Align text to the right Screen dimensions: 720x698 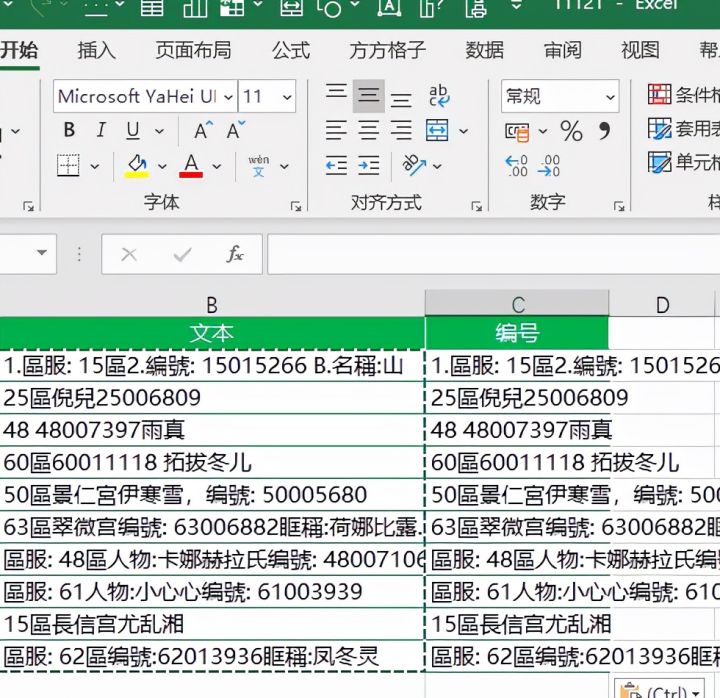click(x=401, y=130)
